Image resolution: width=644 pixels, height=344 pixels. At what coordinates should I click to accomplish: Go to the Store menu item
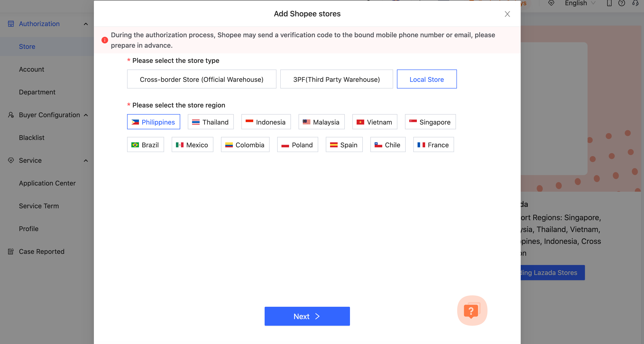click(27, 46)
